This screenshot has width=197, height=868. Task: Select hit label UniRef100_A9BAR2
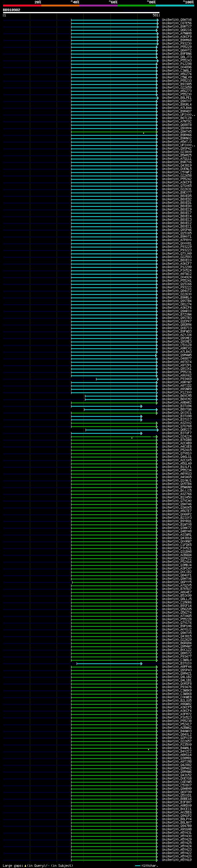point(177,403)
